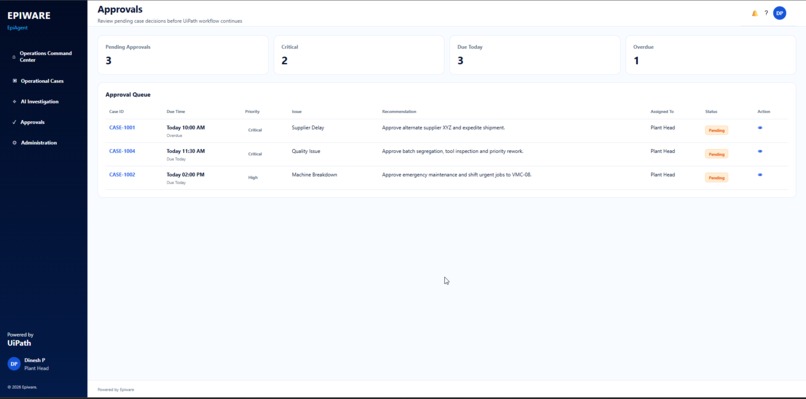
Task: Click the AI Investigation sidebar icon
Action: point(14,101)
